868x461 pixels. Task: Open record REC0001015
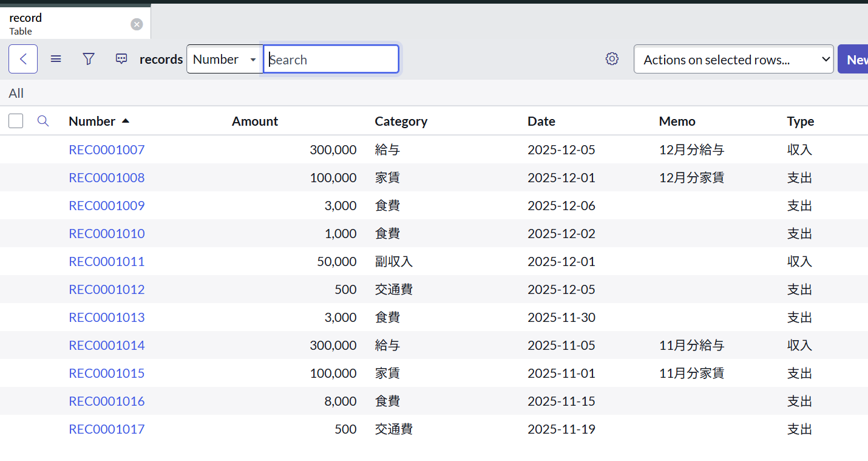107,373
